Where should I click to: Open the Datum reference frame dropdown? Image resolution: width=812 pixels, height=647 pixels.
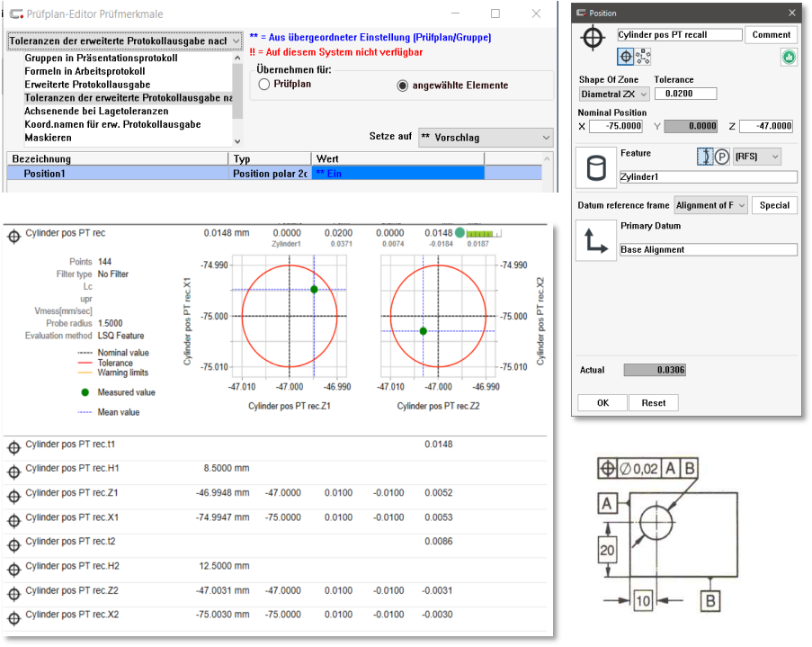(710, 205)
